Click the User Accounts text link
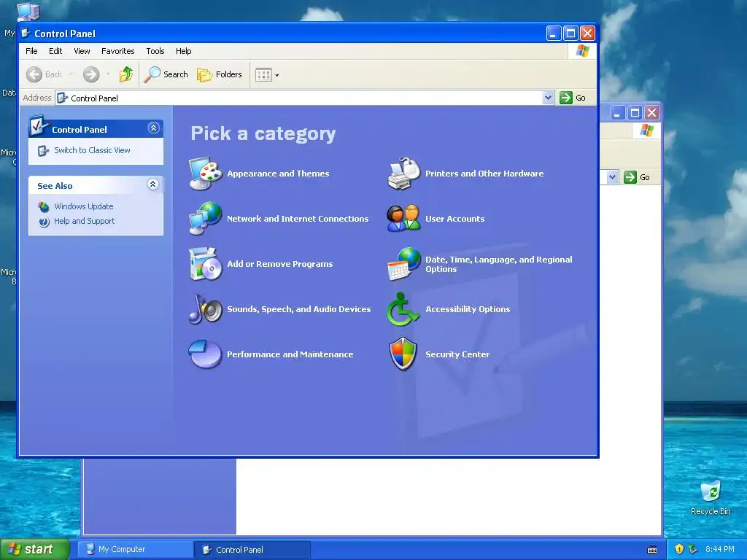This screenshot has height=560, width=747. pyautogui.click(x=455, y=219)
